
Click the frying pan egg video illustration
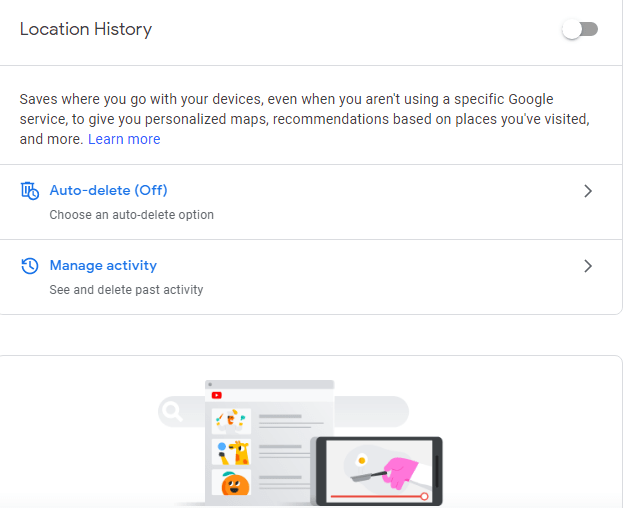point(379,470)
